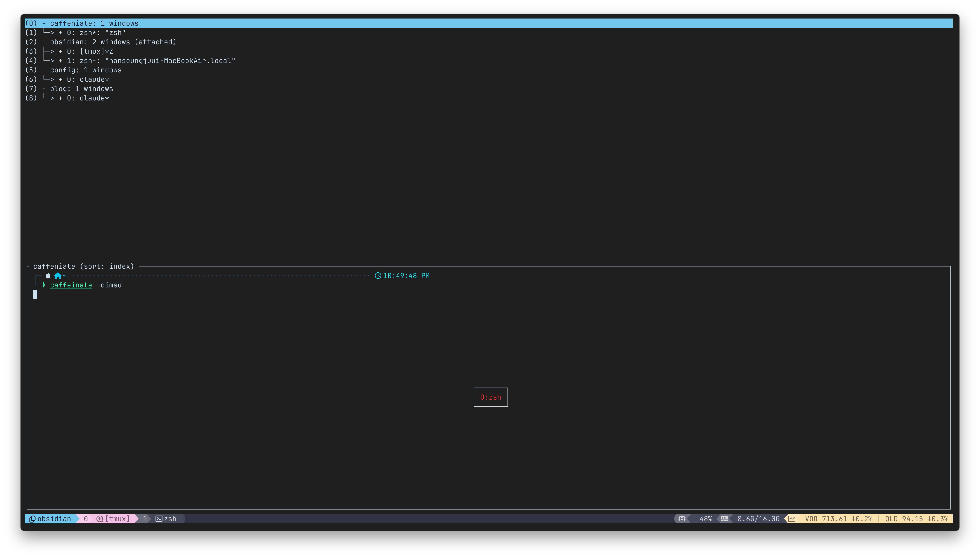
Task: Collapse the caffeniate session with minus sign
Action: pyautogui.click(x=44, y=23)
